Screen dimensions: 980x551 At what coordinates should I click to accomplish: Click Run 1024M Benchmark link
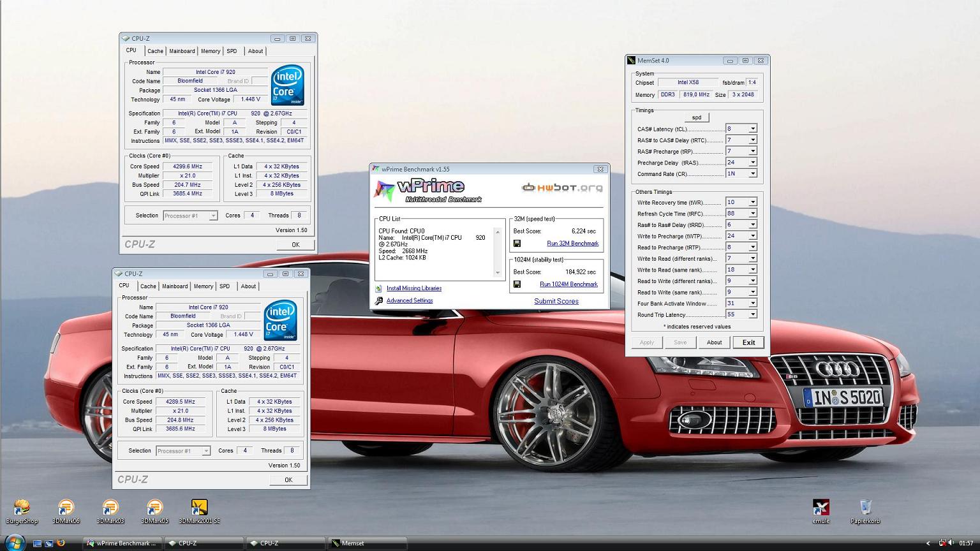pyautogui.click(x=568, y=284)
